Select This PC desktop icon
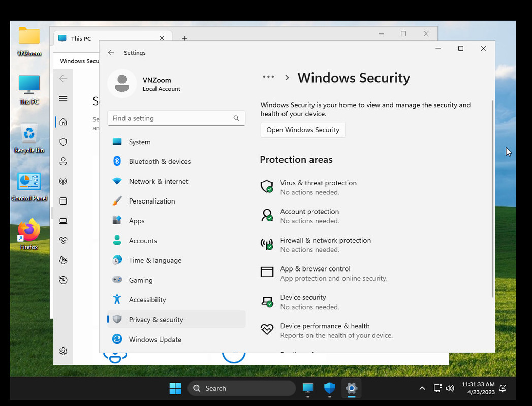Viewport: 532px width, 406px height. point(29,90)
